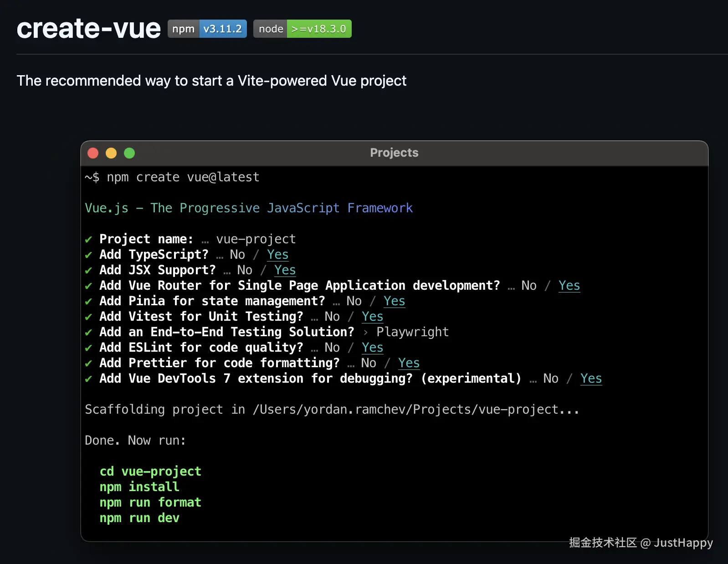Click the node >=v18.3.0 badge

(302, 29)
